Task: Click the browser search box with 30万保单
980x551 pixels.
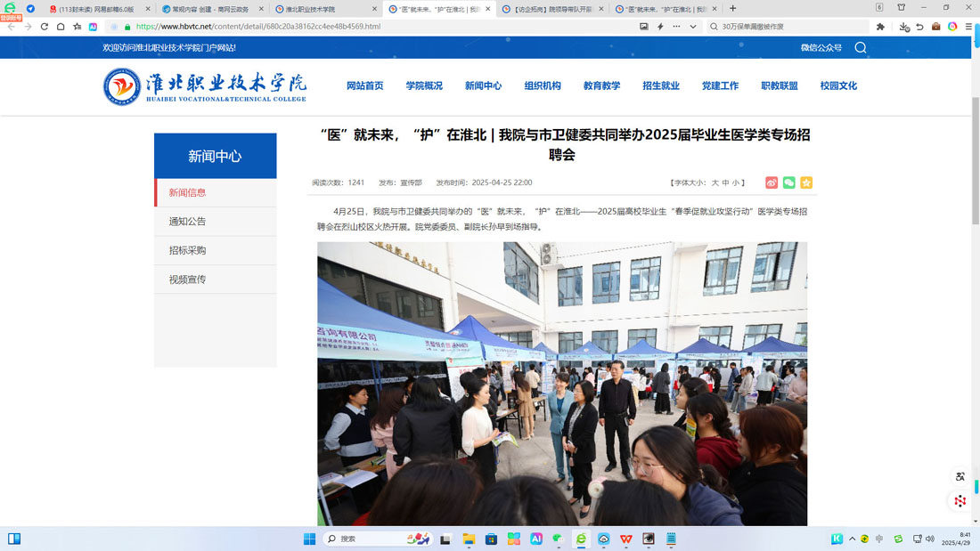Action: click(788, 26)
